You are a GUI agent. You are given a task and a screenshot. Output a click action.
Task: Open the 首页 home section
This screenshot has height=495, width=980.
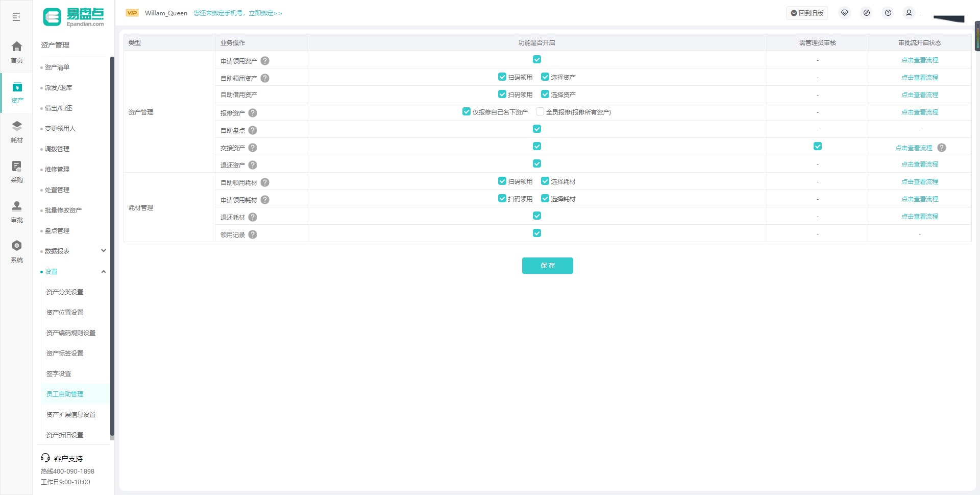(x=17, y=52)
